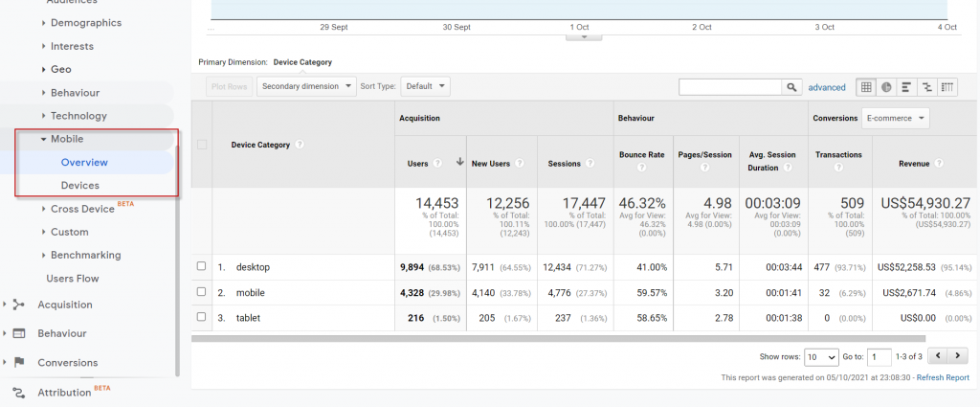
Task: Click the table search input field
Action: click(x=730, y=87)
